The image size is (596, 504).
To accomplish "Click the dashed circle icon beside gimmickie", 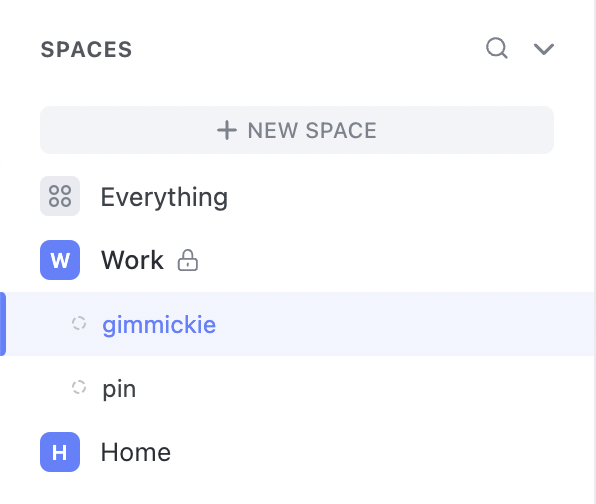I will tap(79, 323).
